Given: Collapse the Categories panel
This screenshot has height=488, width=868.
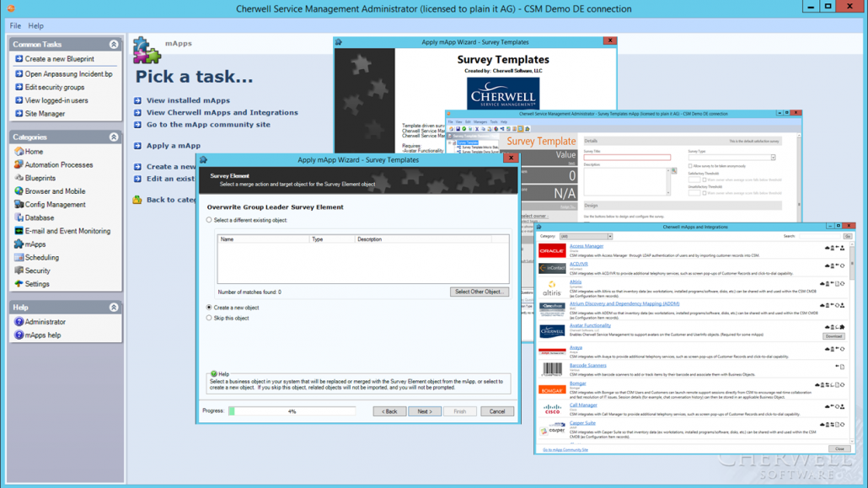Looking at the screenshot, I should coord(114,137).
